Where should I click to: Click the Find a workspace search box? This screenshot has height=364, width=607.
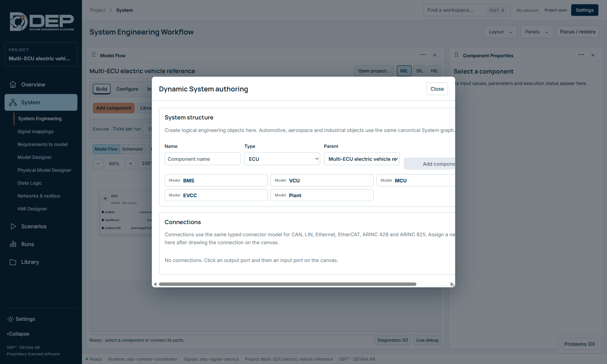[x=467, y=10]
